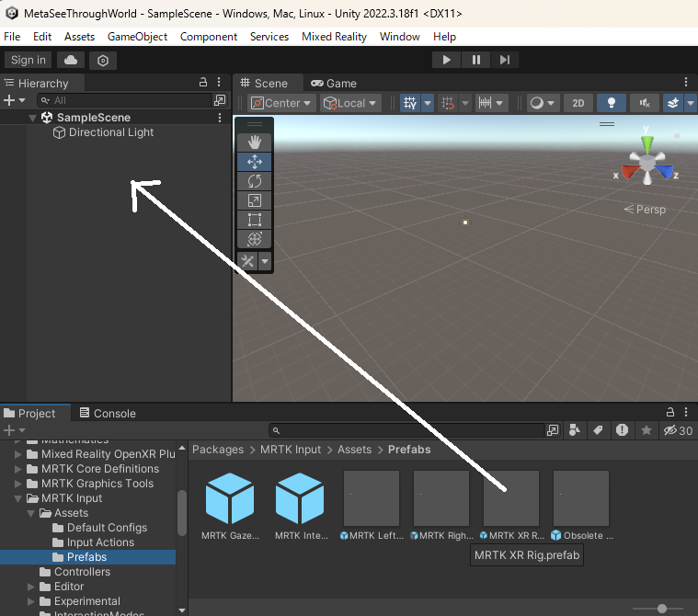This screenshot has width=698, height=616.
Task: Open the Mixed Reality menu
Action: pyautogui.click(x=335, y=37)
